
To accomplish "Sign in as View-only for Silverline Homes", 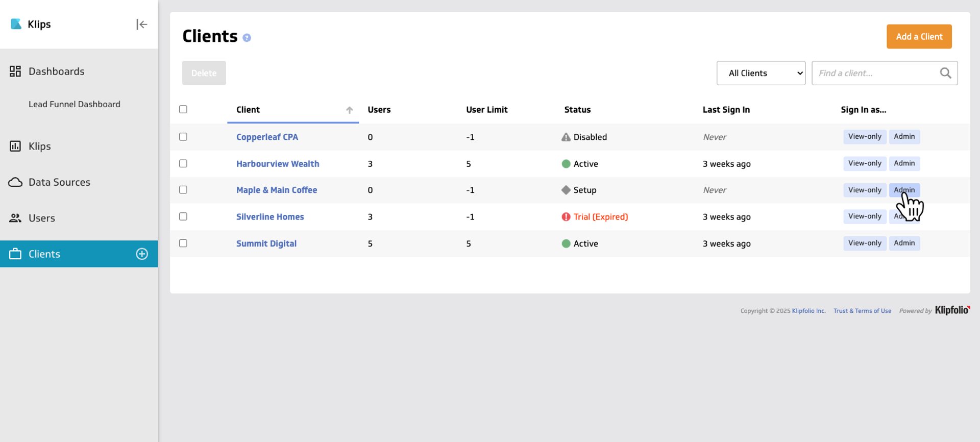I will click(x=864, y=216).
